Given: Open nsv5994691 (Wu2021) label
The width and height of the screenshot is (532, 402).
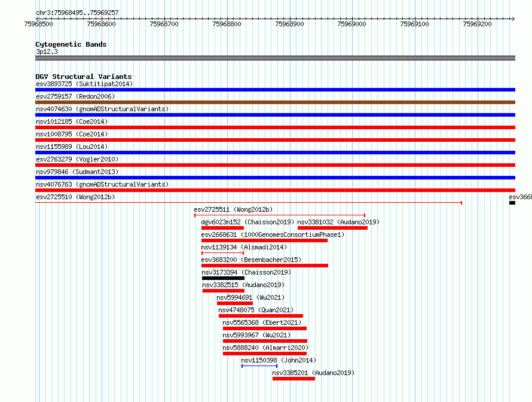Looking at the screenshot, I should tap(250, 297).
